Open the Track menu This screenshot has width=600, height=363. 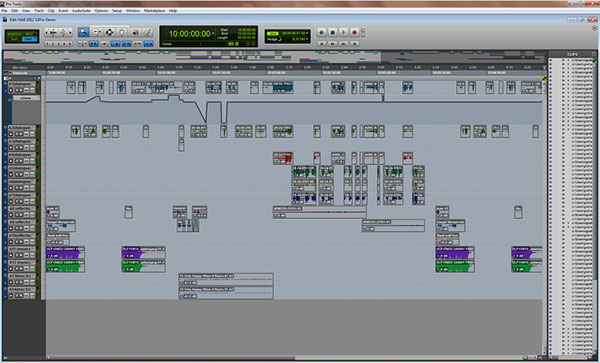tap(39, 11)
